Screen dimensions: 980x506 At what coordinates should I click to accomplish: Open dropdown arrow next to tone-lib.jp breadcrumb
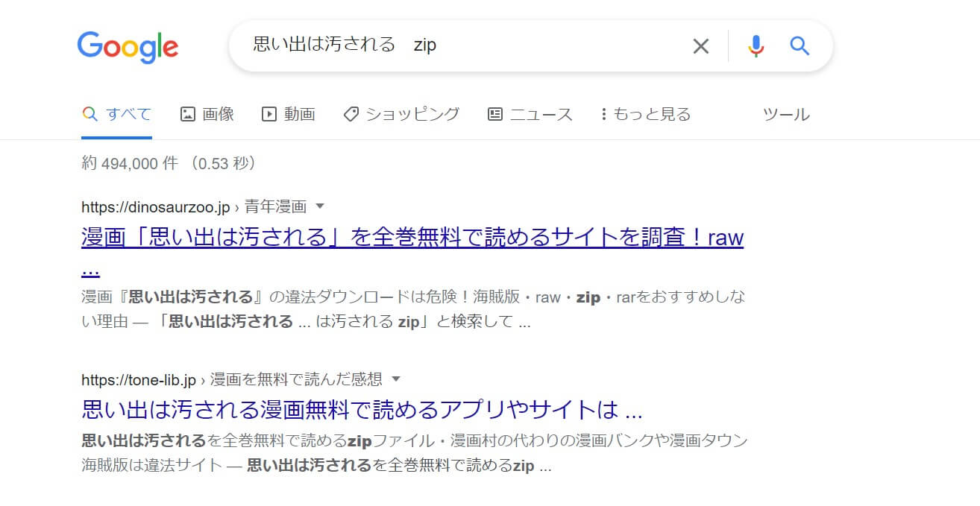pos(396,379)
